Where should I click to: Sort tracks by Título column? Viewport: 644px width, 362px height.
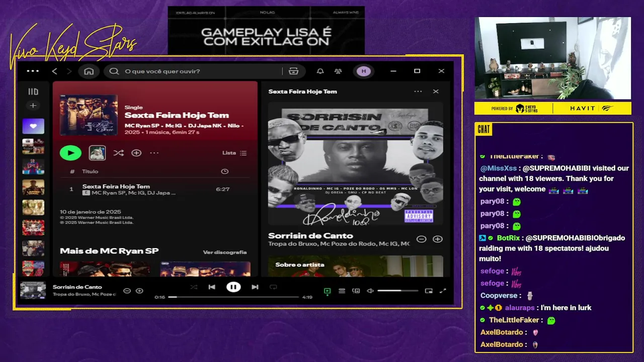click(90, 171)
